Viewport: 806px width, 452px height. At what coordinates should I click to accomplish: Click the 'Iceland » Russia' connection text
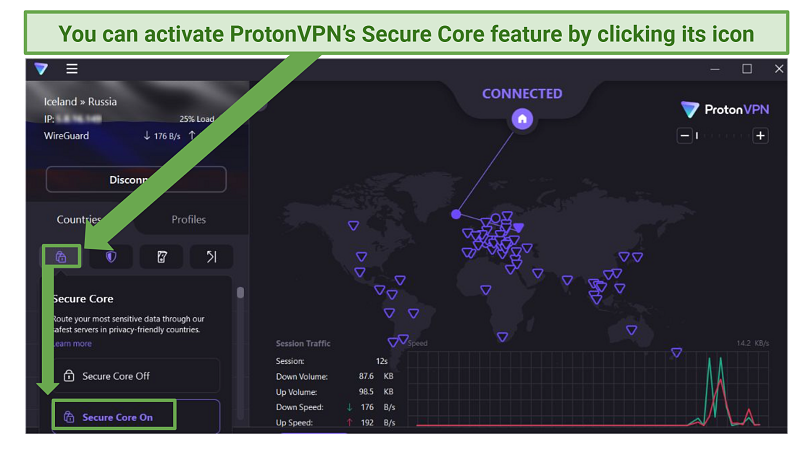(80, 102)
